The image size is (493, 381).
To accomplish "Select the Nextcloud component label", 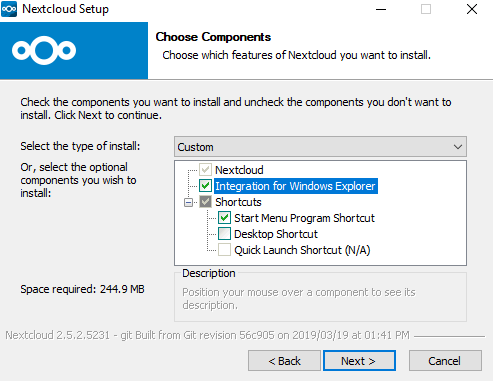I will coord(239,170).
